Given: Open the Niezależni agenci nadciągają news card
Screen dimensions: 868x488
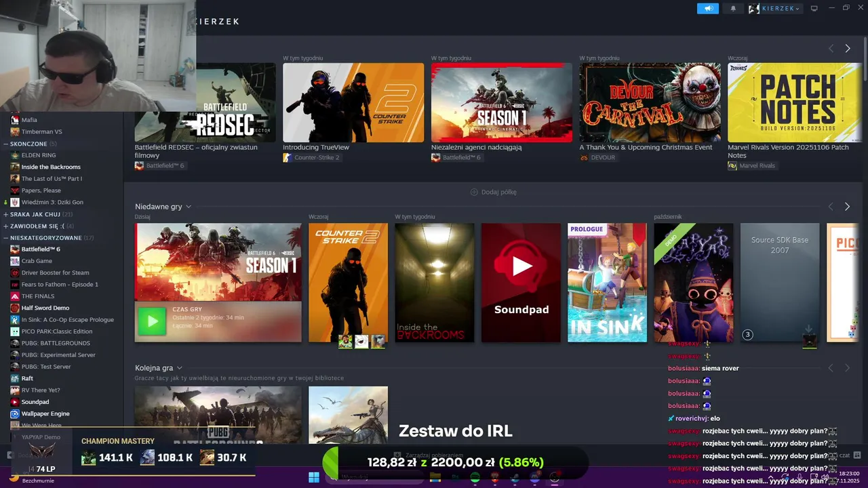Looking at the screenshot, I should [x=502, y=102].
